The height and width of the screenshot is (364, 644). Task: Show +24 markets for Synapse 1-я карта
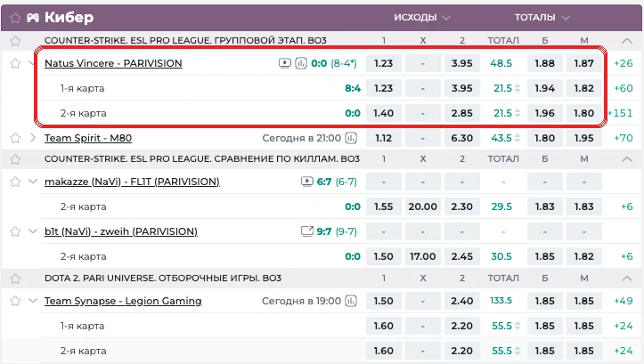(623, 327)
